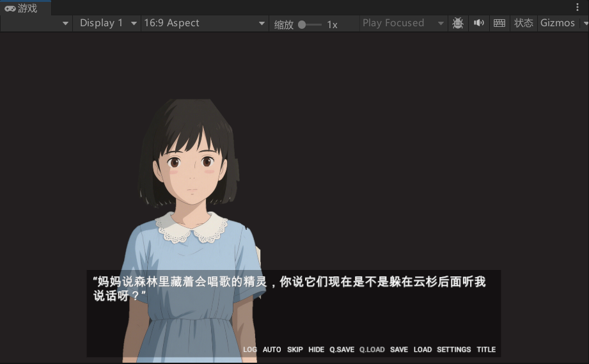The image size is (589, 364).
Task: Toggle the keyboard shortcuts icon
Action: (x=499, y=23)
